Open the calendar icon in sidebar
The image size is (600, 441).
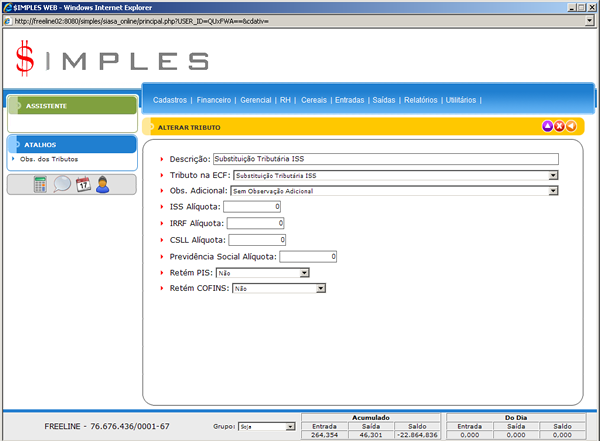coord(83,184)
